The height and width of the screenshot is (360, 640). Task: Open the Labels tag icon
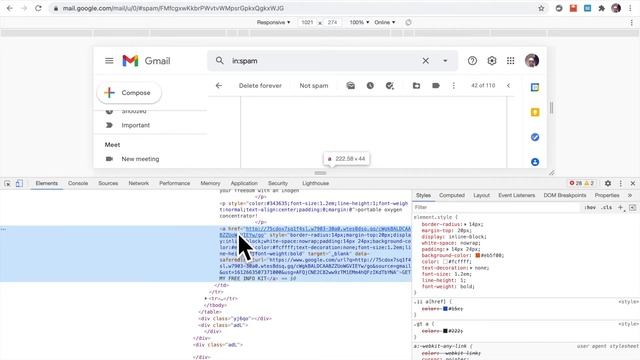436,85
